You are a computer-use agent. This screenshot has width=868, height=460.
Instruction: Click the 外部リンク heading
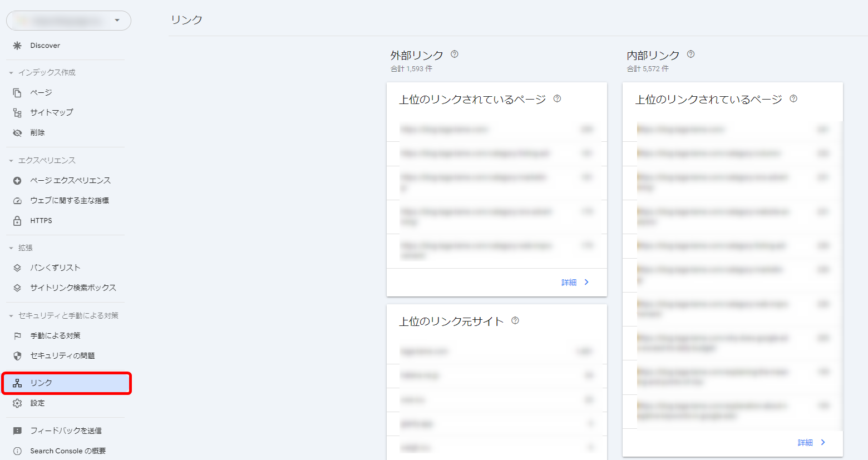click(x=417, y=56)
